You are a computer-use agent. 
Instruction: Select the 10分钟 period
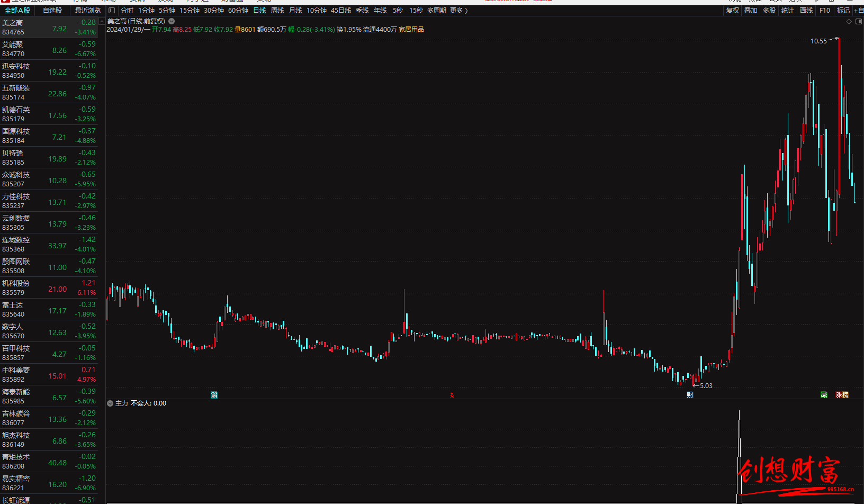317,10
